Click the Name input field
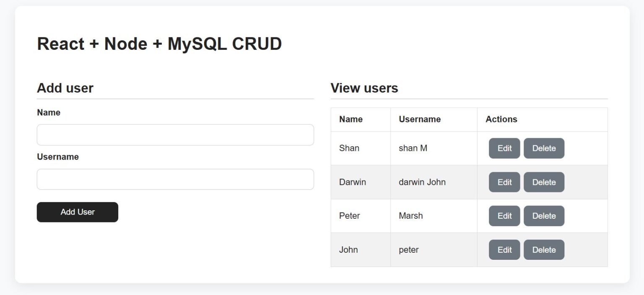This screenshot has height=295, width=644. tap(175, 135)
